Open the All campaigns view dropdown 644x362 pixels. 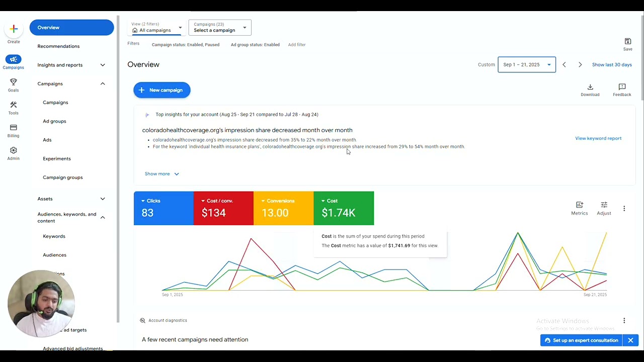point(156,27)
